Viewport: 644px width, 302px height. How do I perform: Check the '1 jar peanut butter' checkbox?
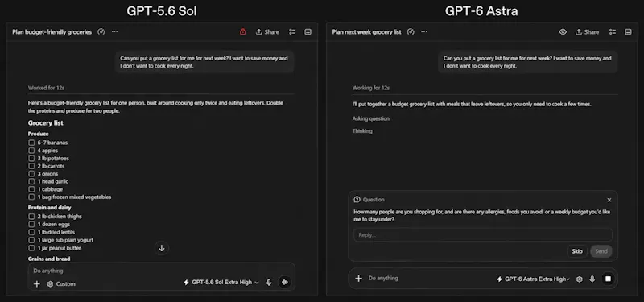click(31, 248)
